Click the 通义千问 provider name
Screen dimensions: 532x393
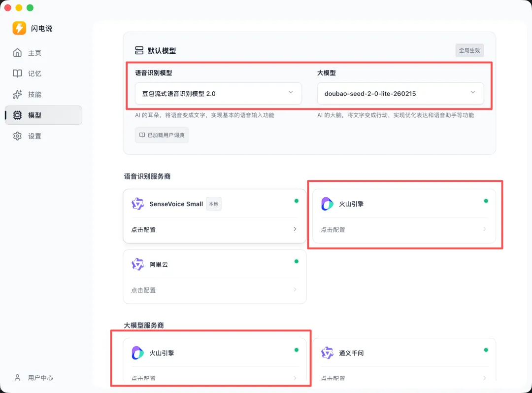coord(351,353)
